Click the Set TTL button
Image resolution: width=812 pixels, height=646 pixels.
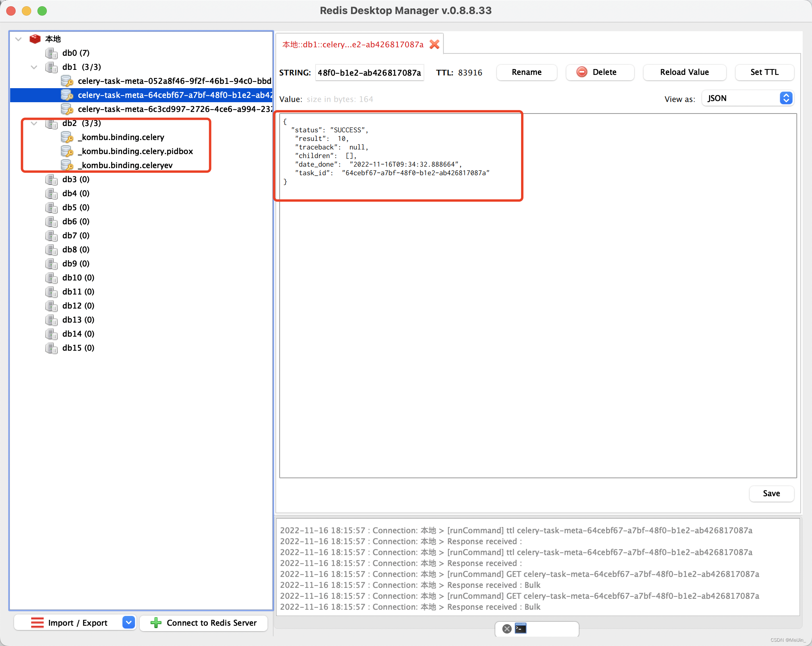[764, 72]
